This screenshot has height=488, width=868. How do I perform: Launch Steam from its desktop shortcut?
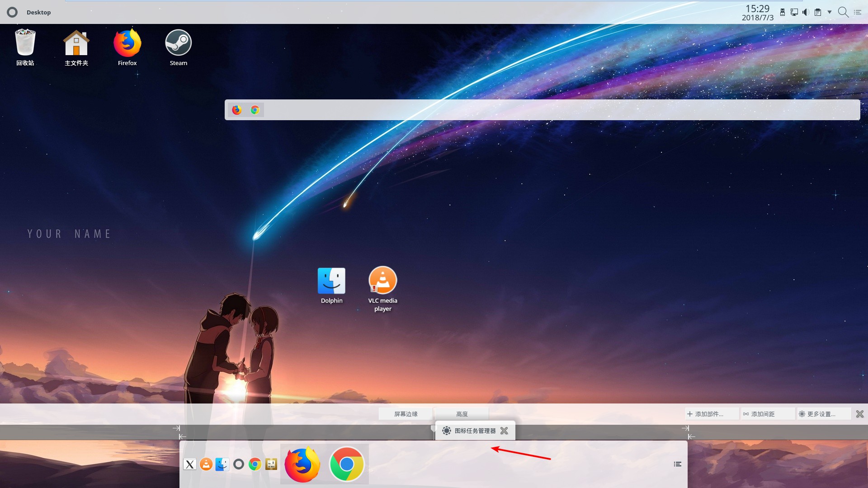179,47
